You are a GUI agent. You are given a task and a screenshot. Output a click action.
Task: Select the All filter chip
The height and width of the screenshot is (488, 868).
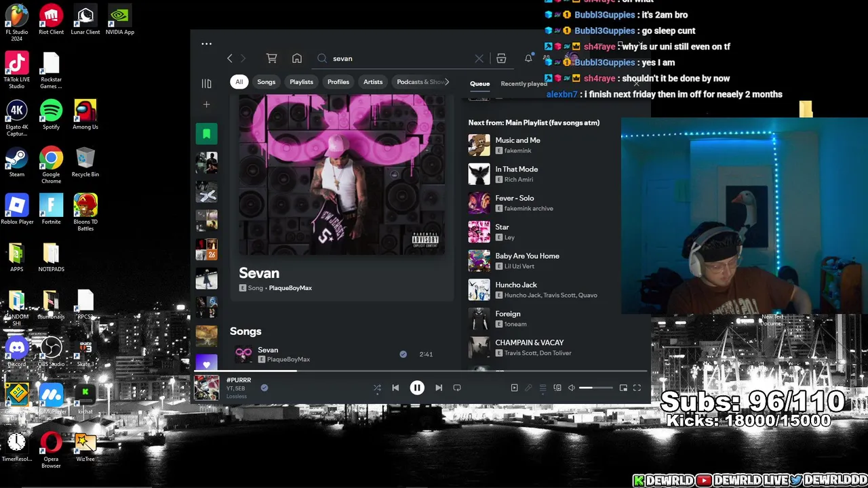(239, 82)
